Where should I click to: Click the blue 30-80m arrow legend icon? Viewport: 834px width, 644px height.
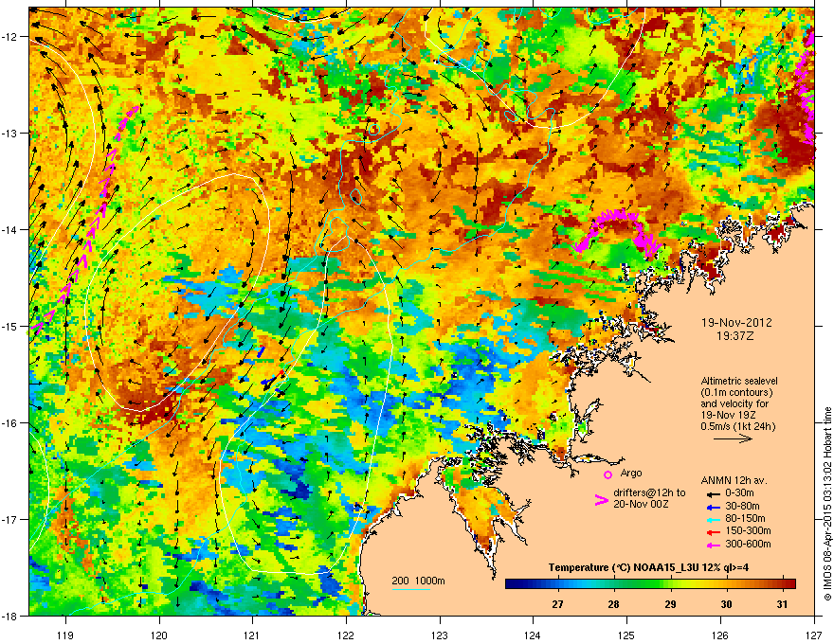(714, 507)
